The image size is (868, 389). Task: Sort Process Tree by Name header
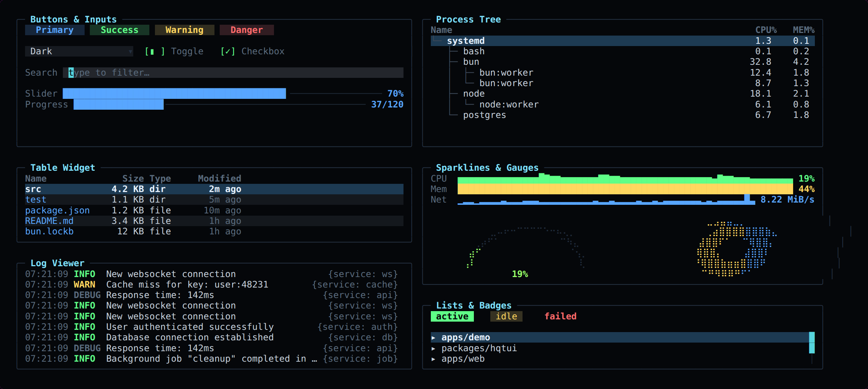441,30
